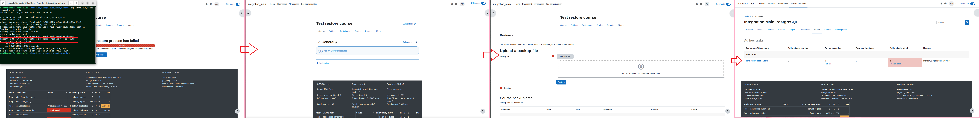Image resolution: width=980 pixels, height=118 pixels.
Task: Open Participants tab on the General section page
Action: [x=345, y=31]
